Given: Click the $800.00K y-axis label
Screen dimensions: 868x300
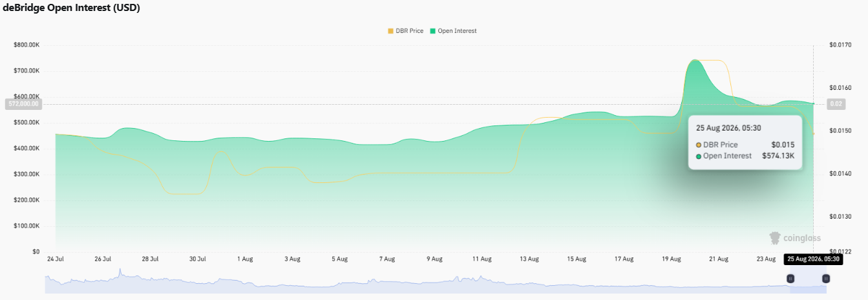Looking at the screenshot, I should tap(26, 45).
